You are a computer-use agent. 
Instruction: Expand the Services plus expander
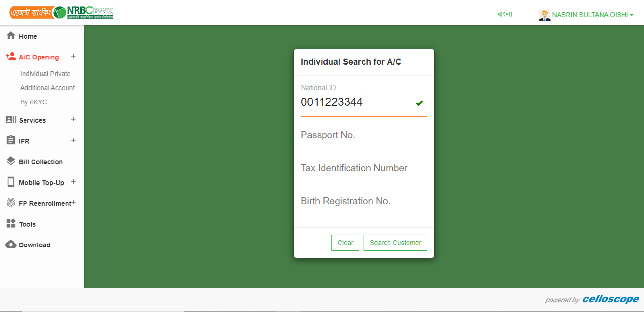pyautogui.click(x=73, y=119)
